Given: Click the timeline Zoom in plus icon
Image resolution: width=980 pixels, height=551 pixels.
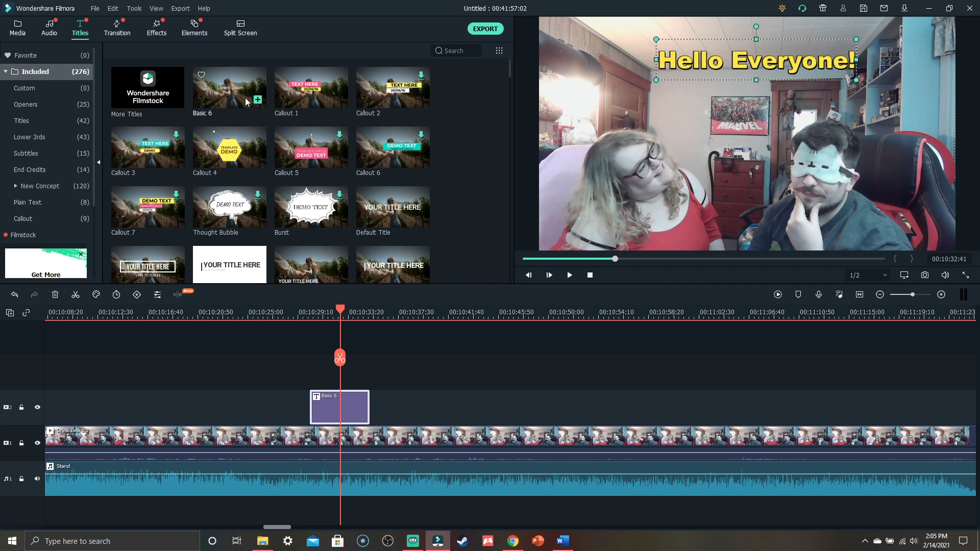Looking at the screenshot, I should pyautogui.click(x=941, y=294).
